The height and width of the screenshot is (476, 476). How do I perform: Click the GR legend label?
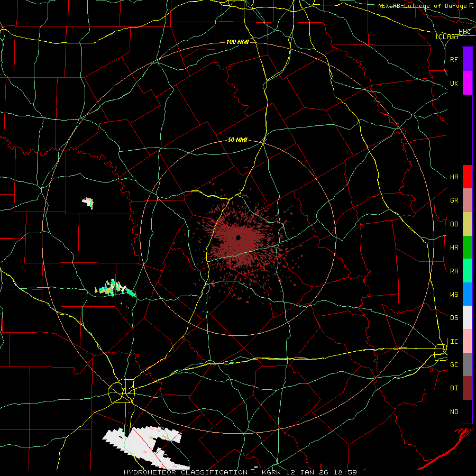coord(454,200)
